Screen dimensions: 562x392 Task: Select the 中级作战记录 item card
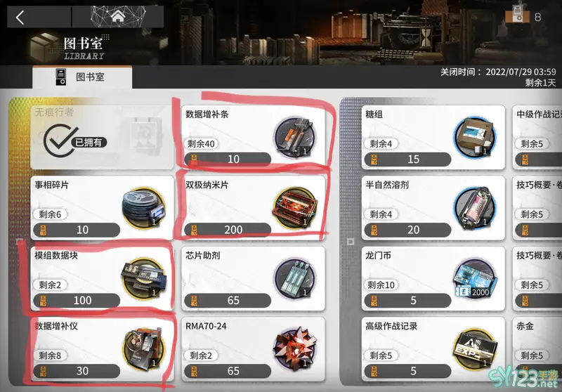[537, 137]
